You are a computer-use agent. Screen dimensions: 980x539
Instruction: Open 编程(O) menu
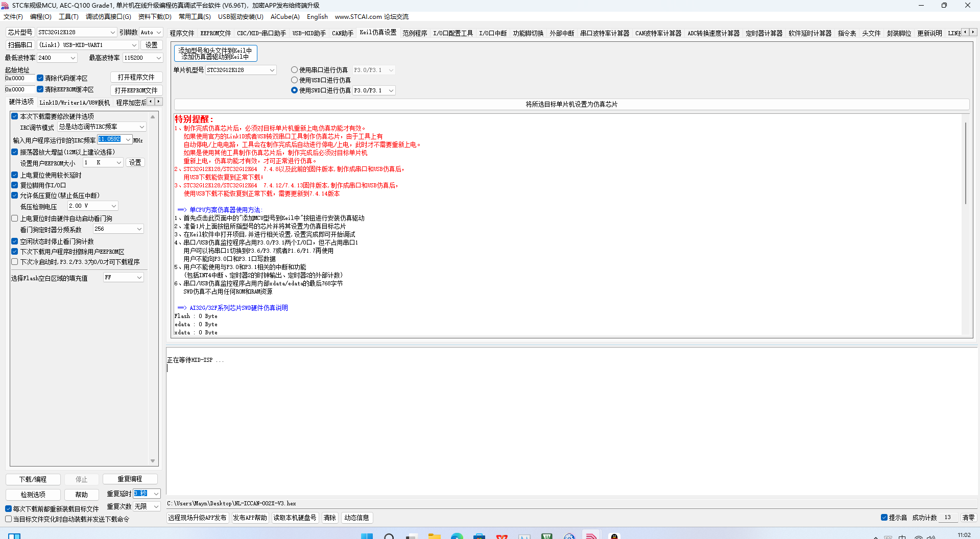[x=41, y=17]
